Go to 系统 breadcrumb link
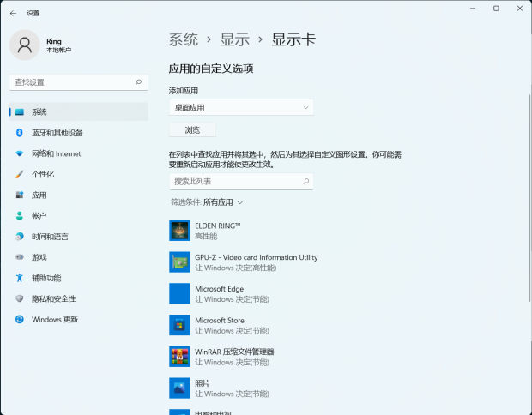Image resolution: width=532 pixels, height=415 pixels. 184,39
